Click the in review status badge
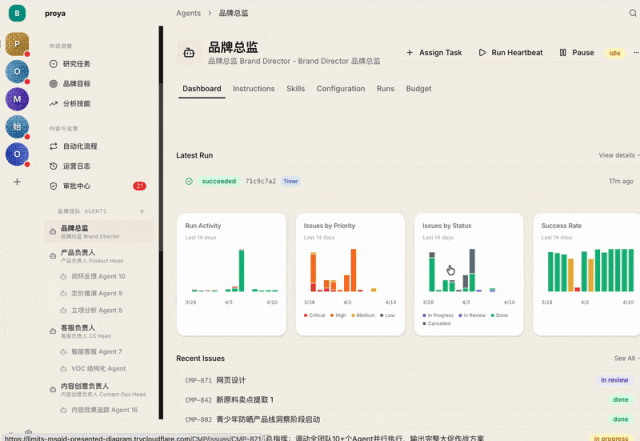This screenshot has width=640, height=441. [614, 380]
